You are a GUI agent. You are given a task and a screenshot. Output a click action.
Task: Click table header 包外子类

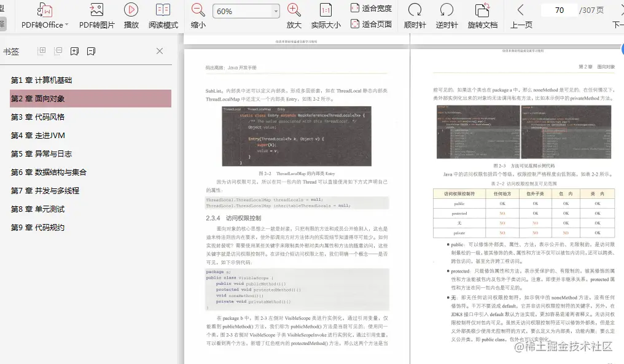coord(536,194)
